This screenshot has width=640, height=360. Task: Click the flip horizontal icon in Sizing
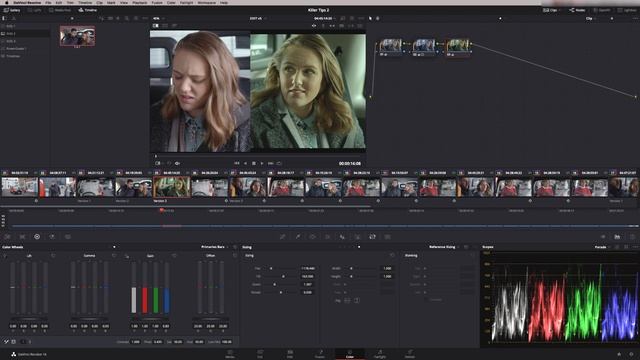(347, 300)
